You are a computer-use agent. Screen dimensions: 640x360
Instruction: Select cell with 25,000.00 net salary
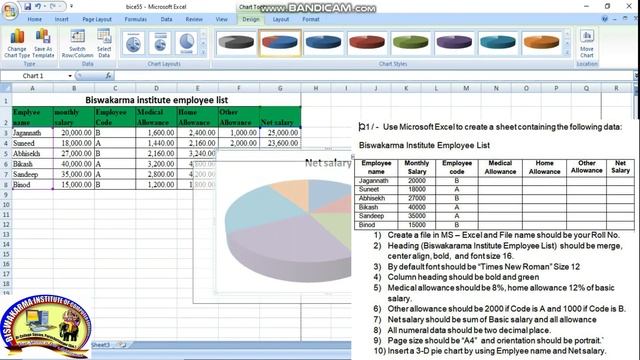(280, 133)
